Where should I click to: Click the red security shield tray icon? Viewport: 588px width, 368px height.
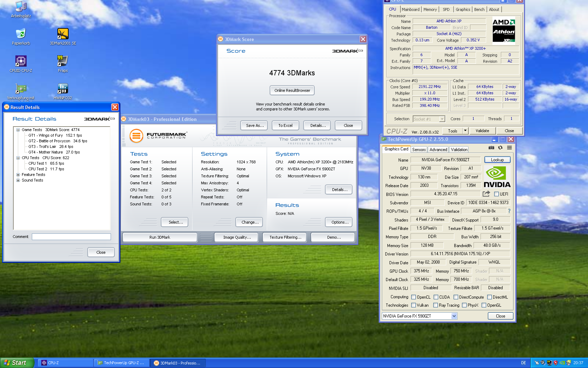click(x=555, y=363)
